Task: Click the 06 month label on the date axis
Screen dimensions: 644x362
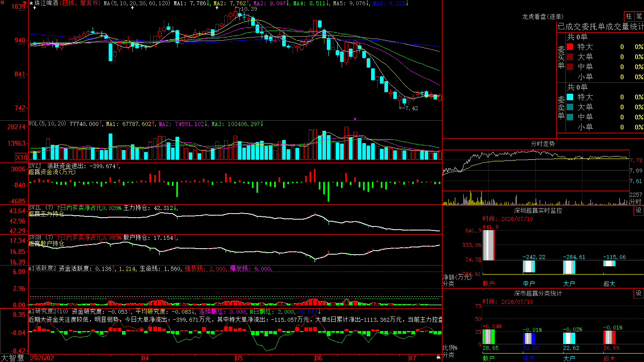Action: tap(319, 358)
